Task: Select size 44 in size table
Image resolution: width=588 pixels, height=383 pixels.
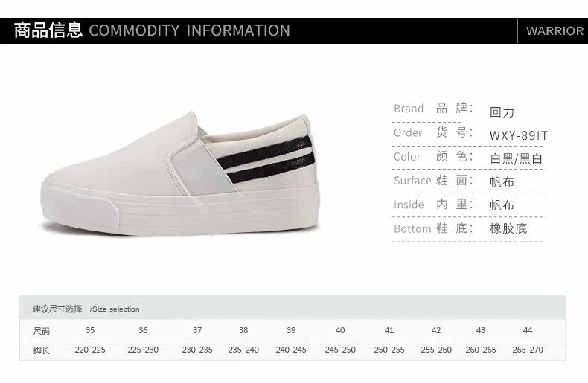Action: click(x=528, y=330)
